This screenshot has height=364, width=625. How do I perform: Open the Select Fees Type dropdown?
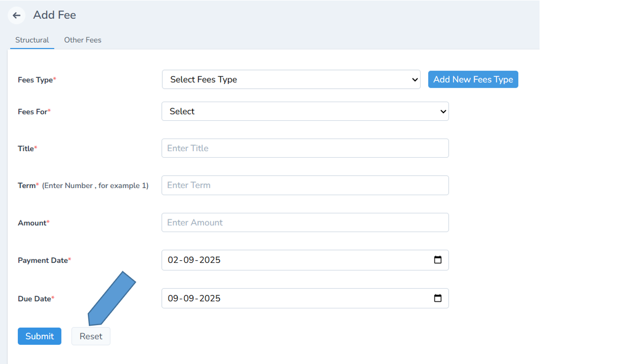coord(291,80)
